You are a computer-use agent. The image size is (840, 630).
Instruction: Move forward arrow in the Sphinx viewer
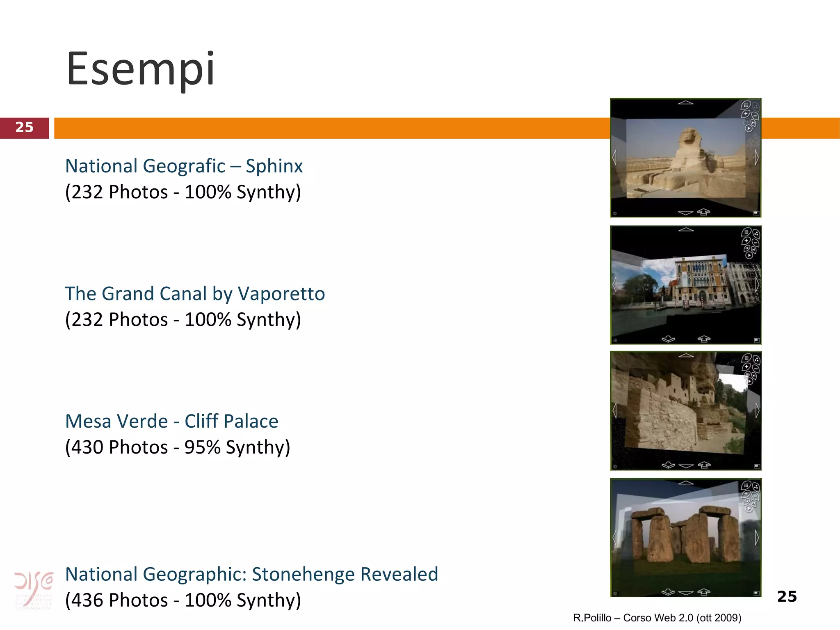(704, 212)
